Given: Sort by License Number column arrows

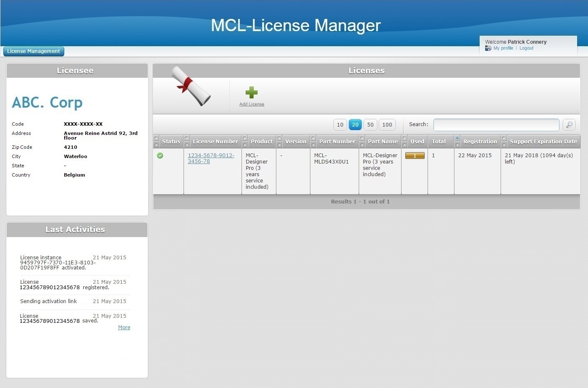Looking at the screenshot, I should [187, 142].
